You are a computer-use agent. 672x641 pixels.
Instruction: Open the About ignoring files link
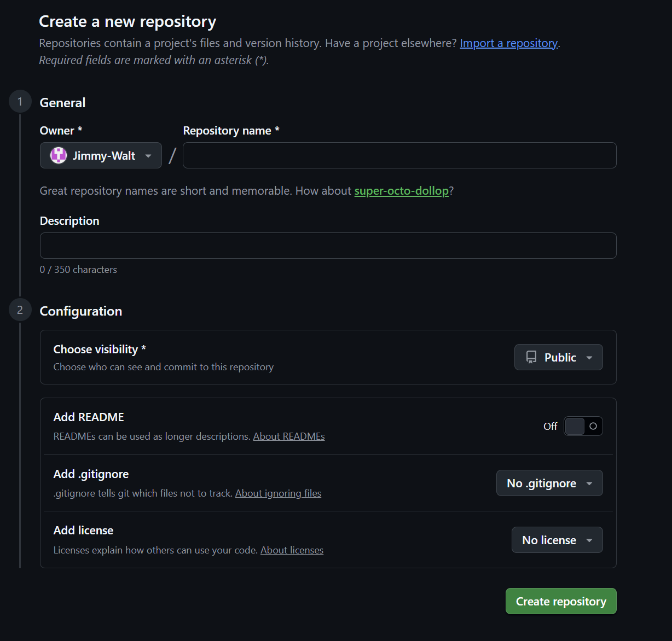pyautogui.click(x=278, y=493)
